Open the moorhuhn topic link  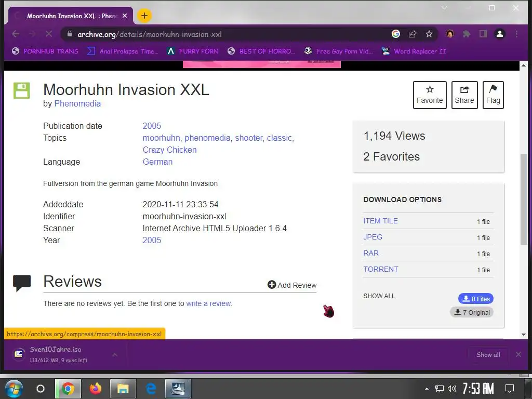tap(161, 138)
